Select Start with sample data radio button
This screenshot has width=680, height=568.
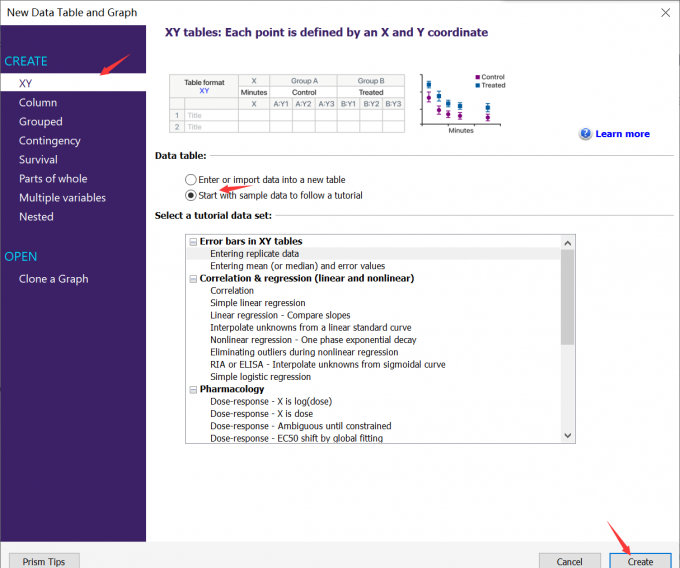(190, 196)
